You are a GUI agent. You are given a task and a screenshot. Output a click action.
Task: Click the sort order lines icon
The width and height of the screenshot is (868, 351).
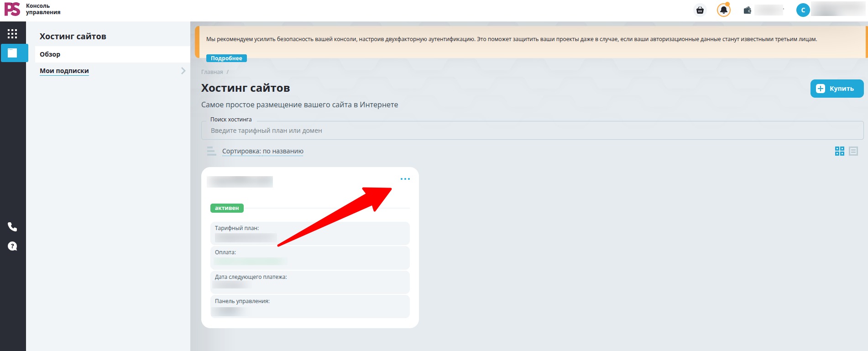point(211,151)
